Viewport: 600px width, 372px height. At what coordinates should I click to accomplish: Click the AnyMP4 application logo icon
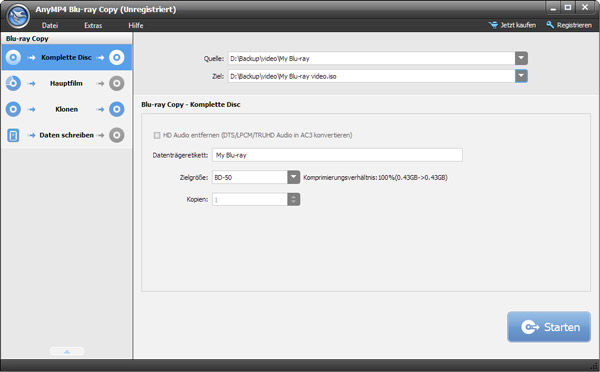click(18, 16)
